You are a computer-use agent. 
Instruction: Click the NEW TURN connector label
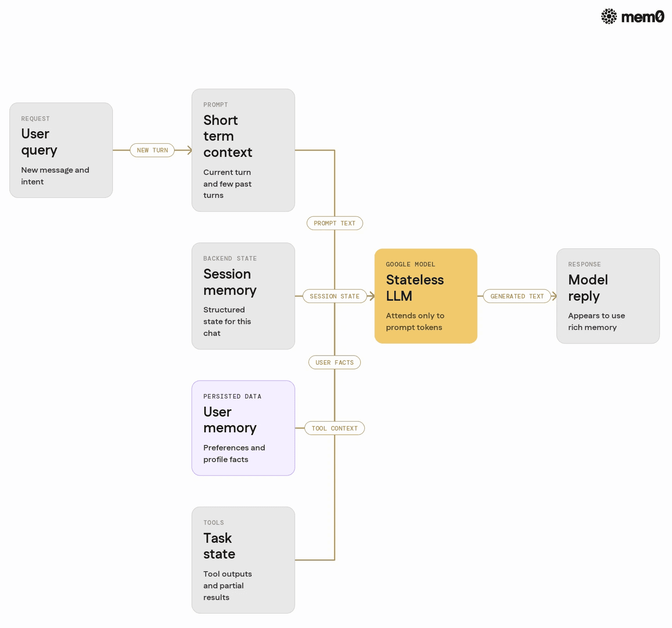(x=152, y=150)
